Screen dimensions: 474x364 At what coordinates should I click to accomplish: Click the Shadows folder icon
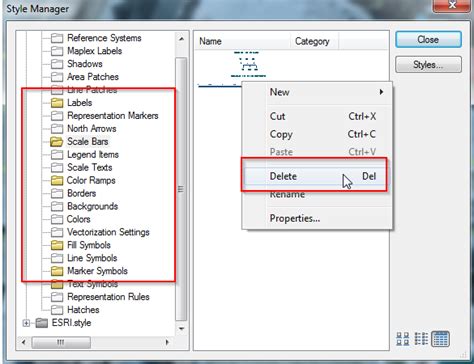pos(57,64)
